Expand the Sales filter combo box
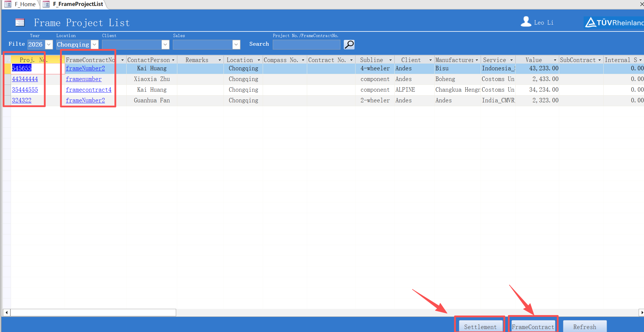644x332 pixels. pyautogui.click(x=236, y=45)
